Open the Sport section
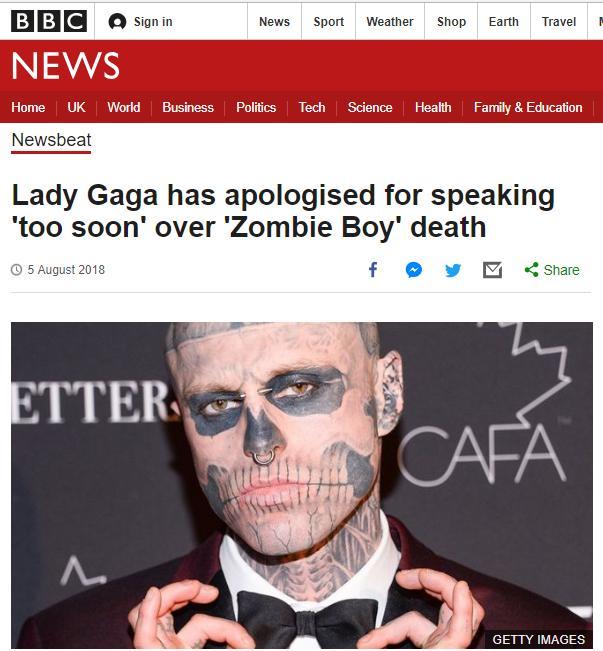This screenshot has width=603, height=651. [x=328, y=22]
